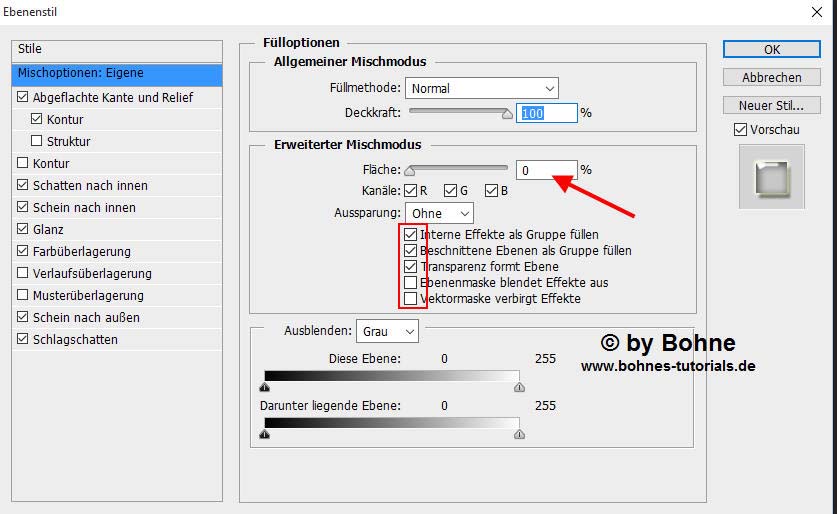Click the Neuer Stil... button
This screenshot has height=514, width=837.
click(x=771, y=105)
